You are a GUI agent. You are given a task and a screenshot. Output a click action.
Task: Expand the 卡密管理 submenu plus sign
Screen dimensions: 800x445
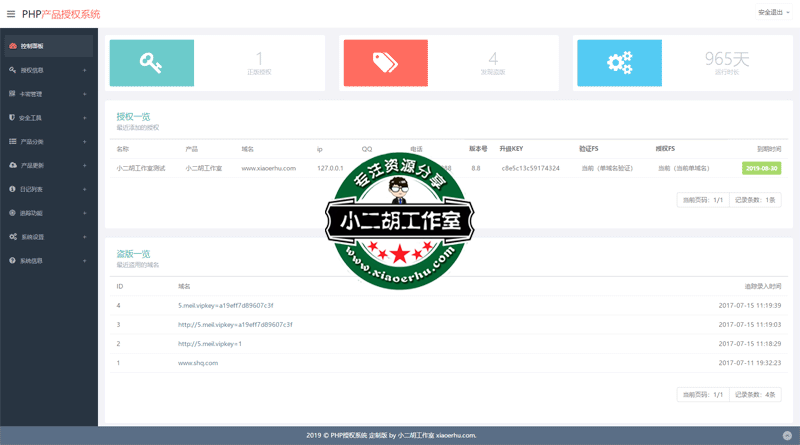84,94
